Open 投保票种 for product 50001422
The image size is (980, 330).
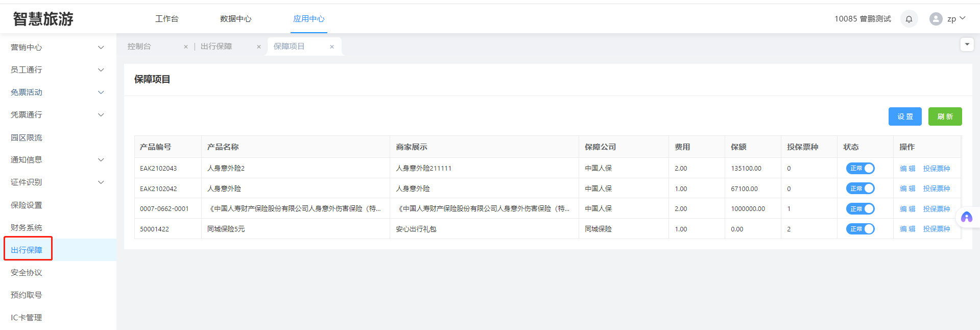coord(936,229)
